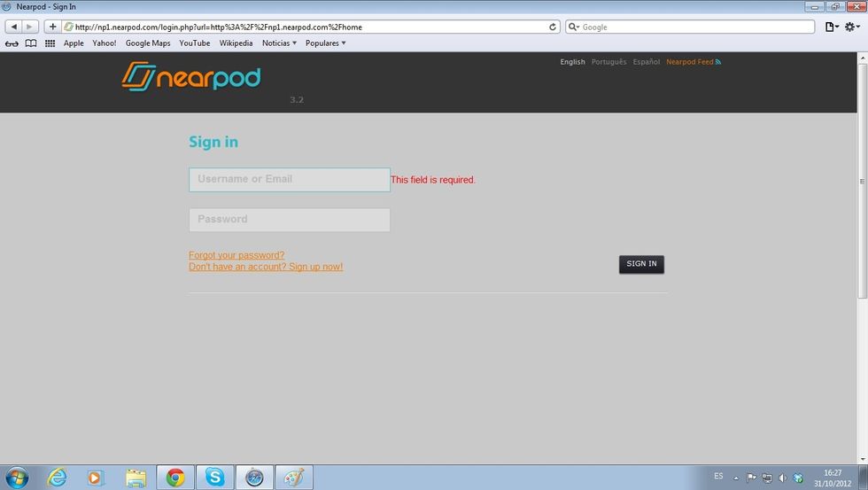Click Don't have an account? Sign up now!
Image resolution: width=868 pixels, height=490 pixels.
[x=266, y=267]
